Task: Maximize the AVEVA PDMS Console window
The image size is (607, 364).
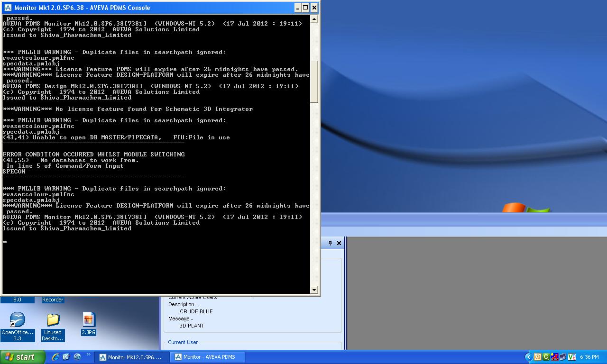Action: pyautogui.click(x=306, y=8)
